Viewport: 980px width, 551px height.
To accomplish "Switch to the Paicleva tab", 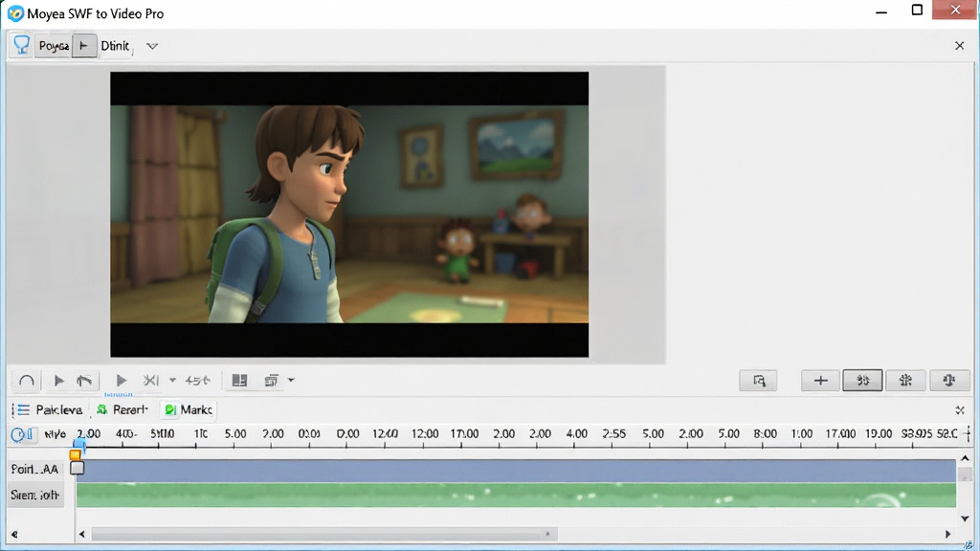I will [x=49, y=409].
